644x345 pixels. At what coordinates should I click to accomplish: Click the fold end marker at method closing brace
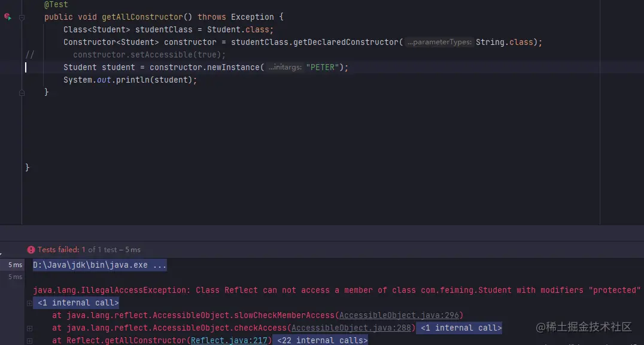(x=22, y=93)
